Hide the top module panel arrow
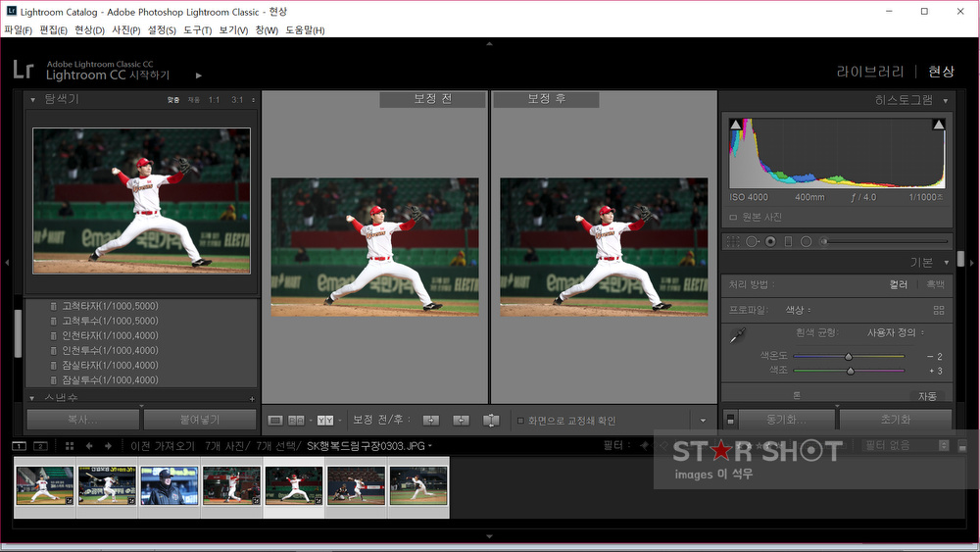The width and height of the screenshot is (980, 552). [489, 44]
